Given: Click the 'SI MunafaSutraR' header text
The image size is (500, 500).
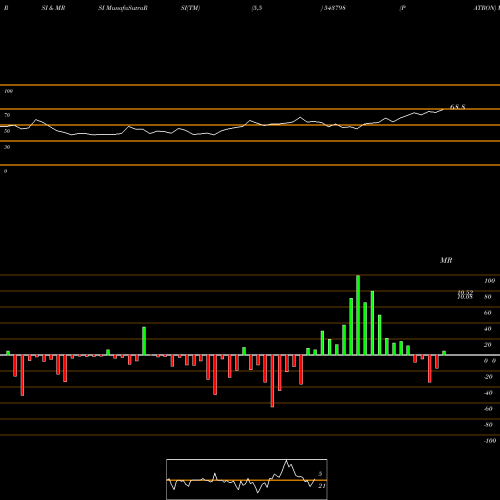Looking at the screenshot, I should coord(123,8).
